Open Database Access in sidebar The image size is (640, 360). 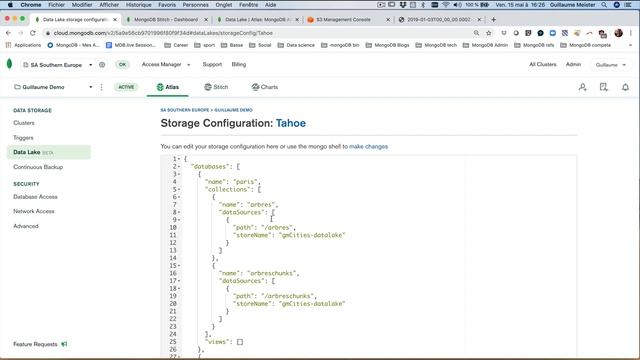[35, 197]
